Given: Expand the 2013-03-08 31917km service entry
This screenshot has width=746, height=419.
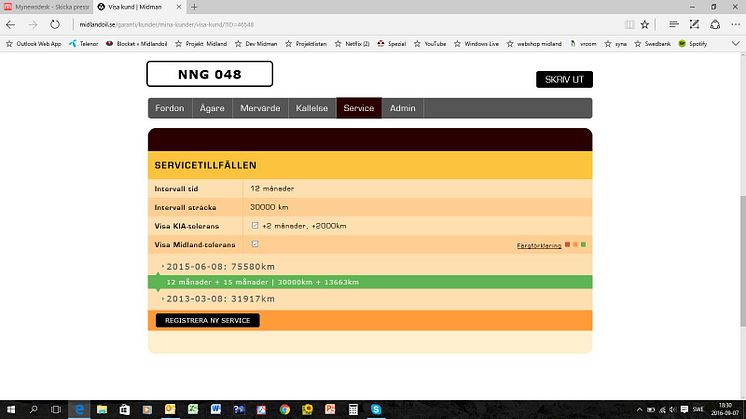Looking at the screenshot, I should [x=218, y=299].
